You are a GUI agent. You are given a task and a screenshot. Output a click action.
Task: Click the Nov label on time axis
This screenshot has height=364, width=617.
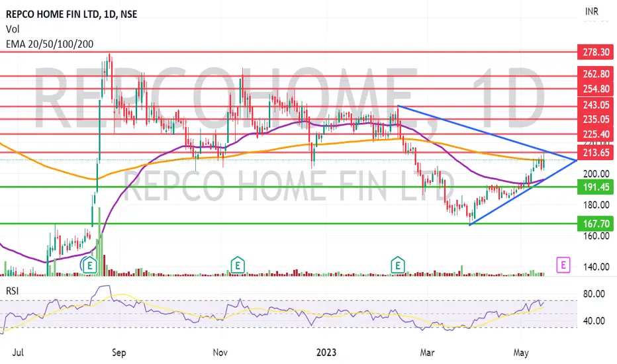[220, 352]
